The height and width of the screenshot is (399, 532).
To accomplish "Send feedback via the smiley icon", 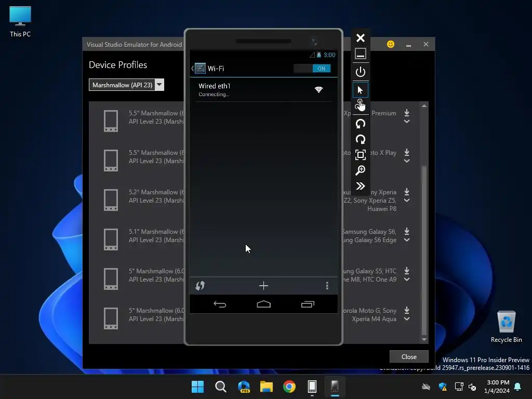I will 391,44.
